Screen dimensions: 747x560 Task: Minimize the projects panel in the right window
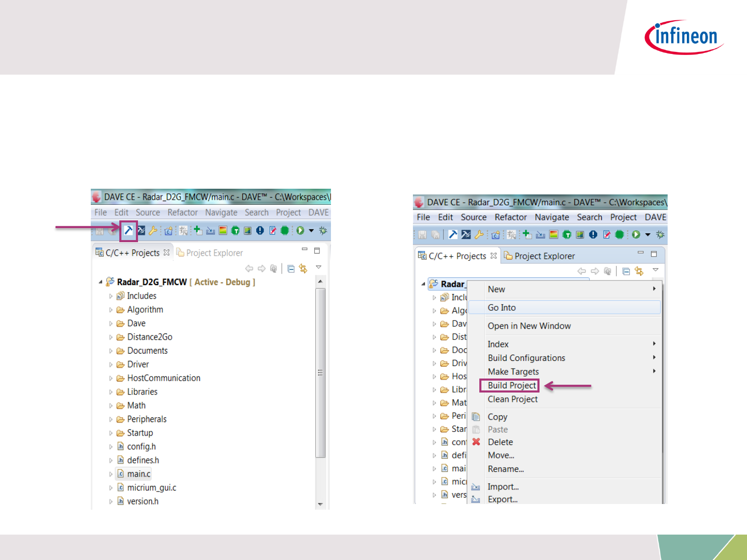point(641,253)
